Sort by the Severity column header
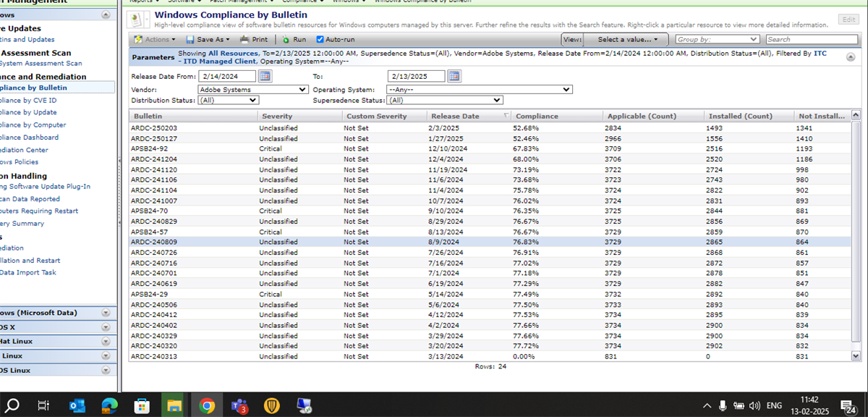 pyautogui.click(x=300, y=116)
